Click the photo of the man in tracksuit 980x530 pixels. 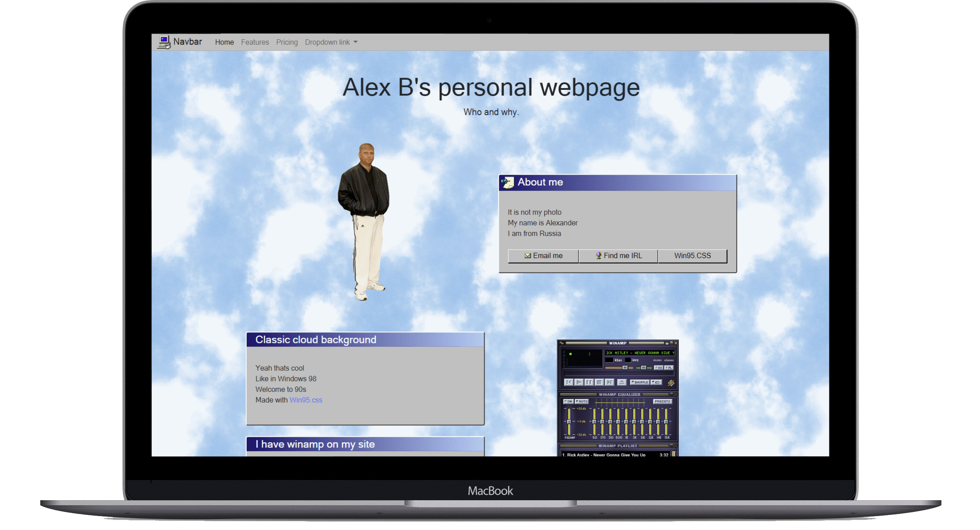click(x=364, y=222)
